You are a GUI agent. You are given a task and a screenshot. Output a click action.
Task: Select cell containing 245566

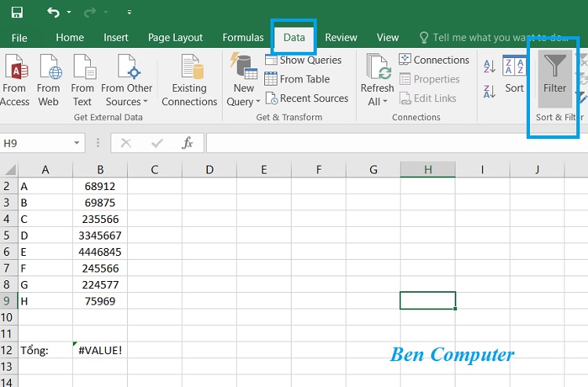[x=100, y=268]
